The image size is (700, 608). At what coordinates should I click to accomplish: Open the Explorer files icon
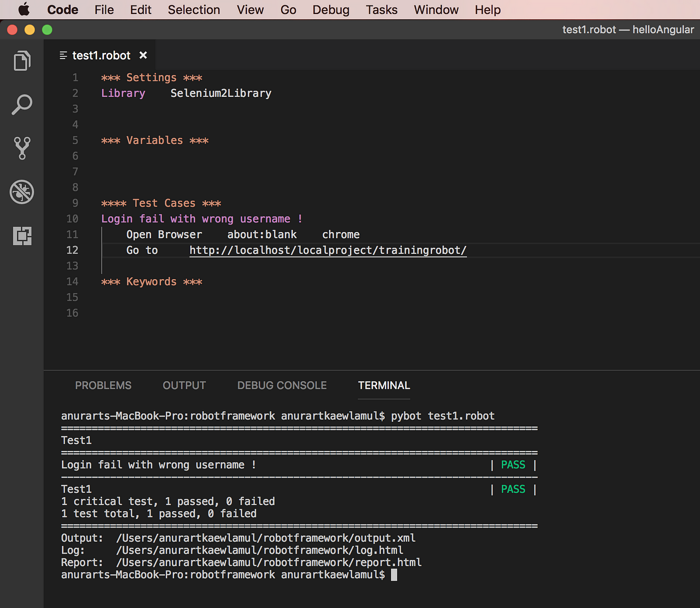[x=22, y=61]
